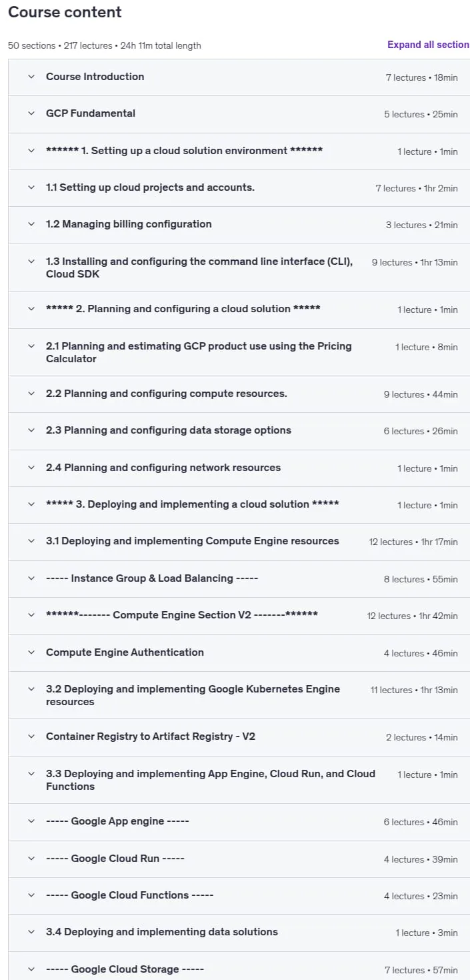The image size is (470, 980).
Task: Expand chevron for 2.3 data storage options
Action: (x=31, y=430)
